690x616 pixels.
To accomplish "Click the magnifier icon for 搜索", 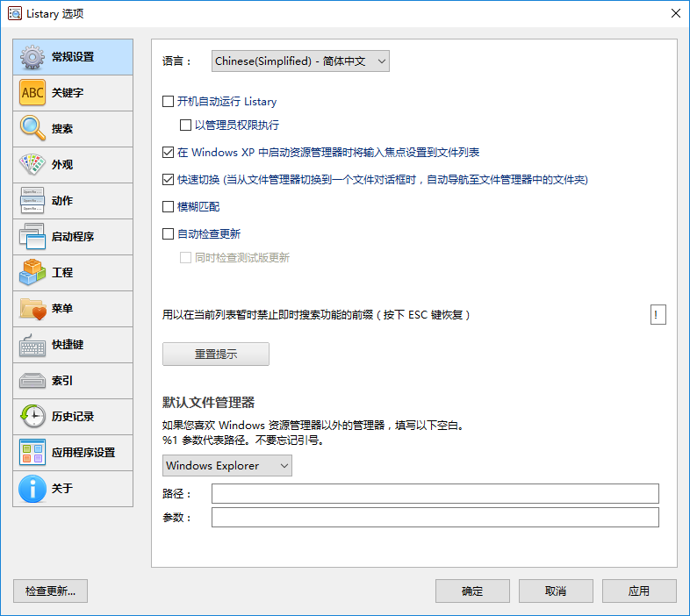I will click(32, 128).
